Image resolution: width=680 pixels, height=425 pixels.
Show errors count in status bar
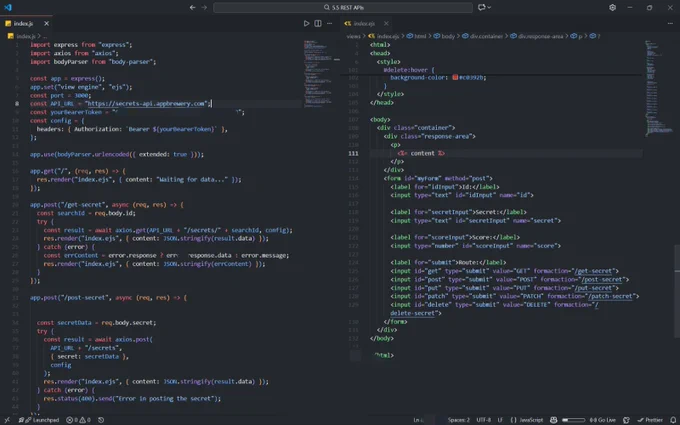pyautogui.click(x=72, y=420)
